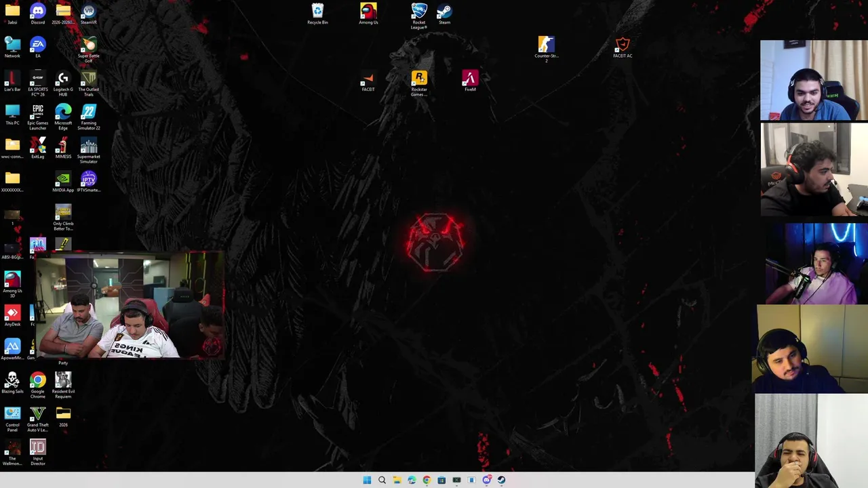
Task: Select top-right webcam feed with headphones
Action: pos(814,80)
